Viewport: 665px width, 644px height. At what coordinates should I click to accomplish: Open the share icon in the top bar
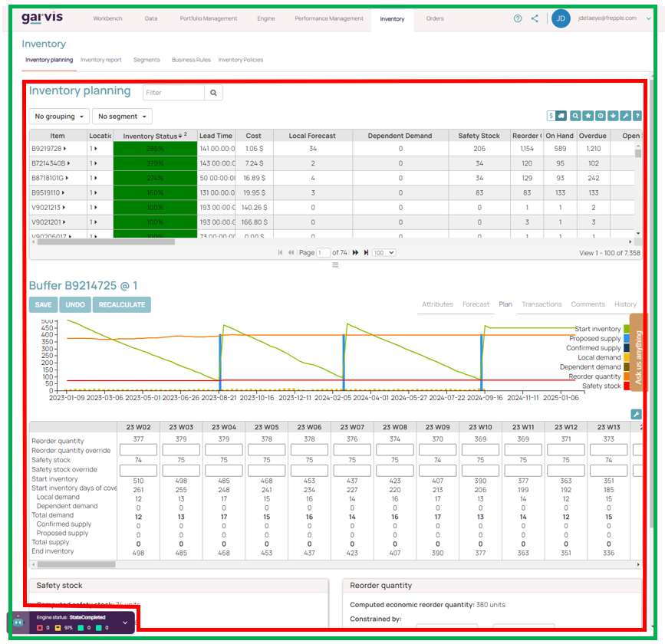pos(535,18)
